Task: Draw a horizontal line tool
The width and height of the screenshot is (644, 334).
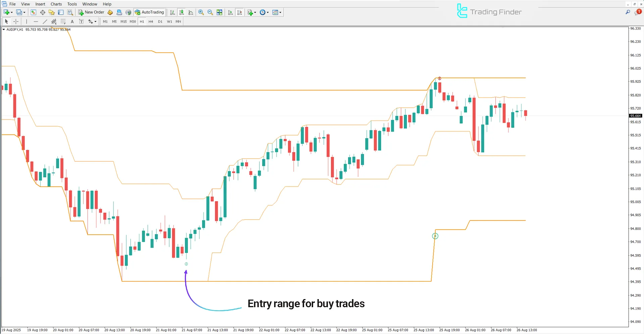Action: (x=36, y=21)
